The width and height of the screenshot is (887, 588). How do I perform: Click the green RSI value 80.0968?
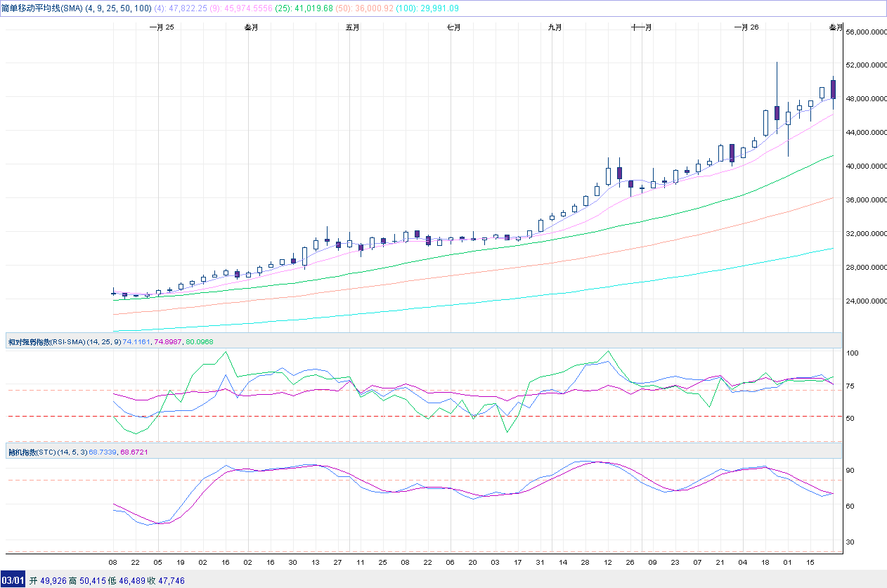click(x=199, y=341)
